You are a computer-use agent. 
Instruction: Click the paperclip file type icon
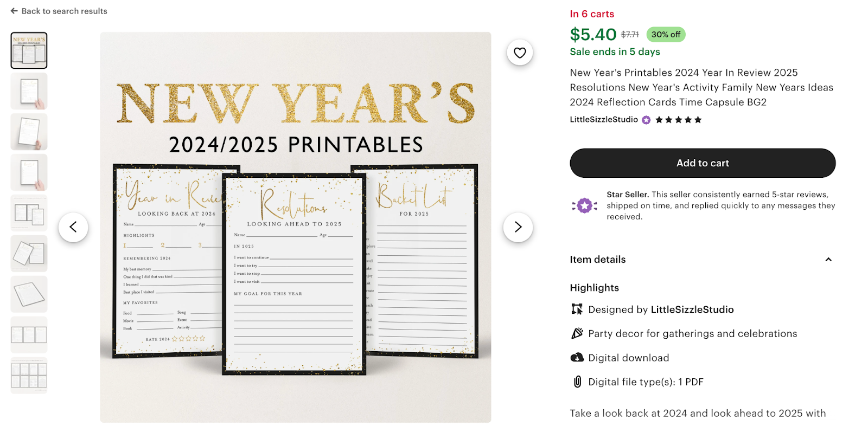tap(576, 382)
